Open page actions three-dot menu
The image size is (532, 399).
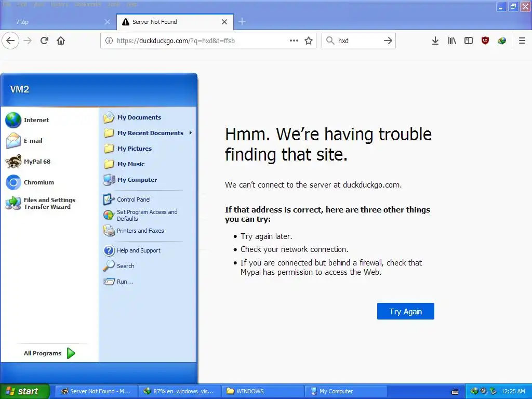pos(294,41)
